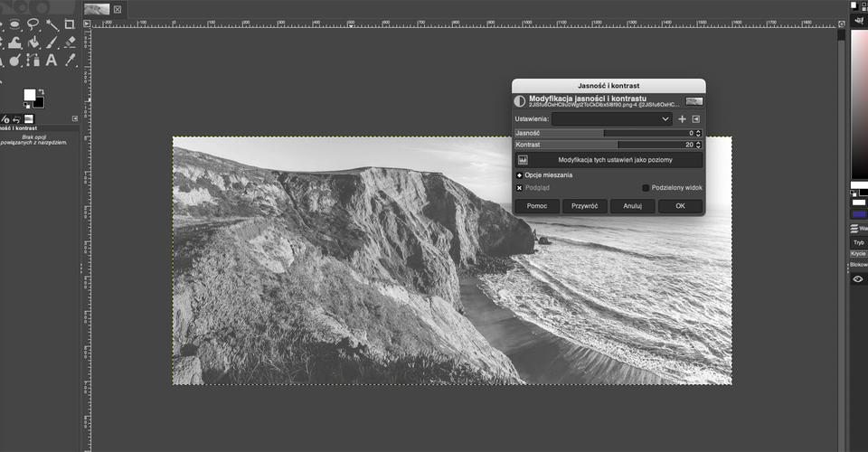Click 'Modyfikacja tych ustawień jako poziomy' button

coord(609,160)
